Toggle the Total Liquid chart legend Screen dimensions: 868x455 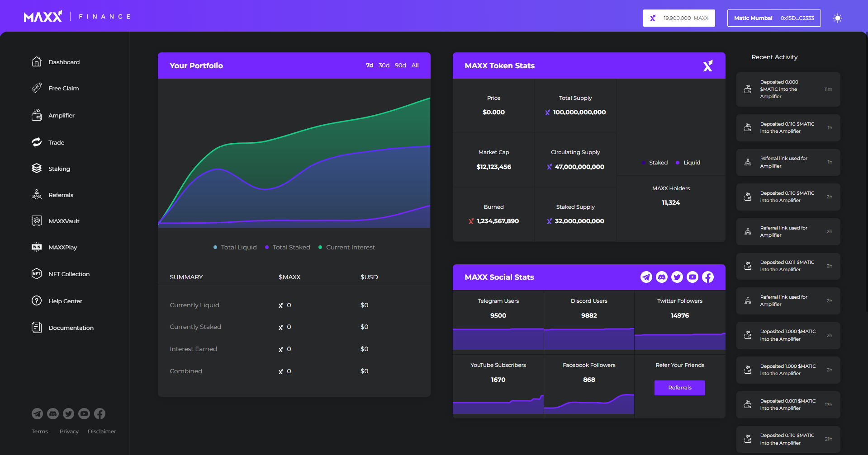235,247
